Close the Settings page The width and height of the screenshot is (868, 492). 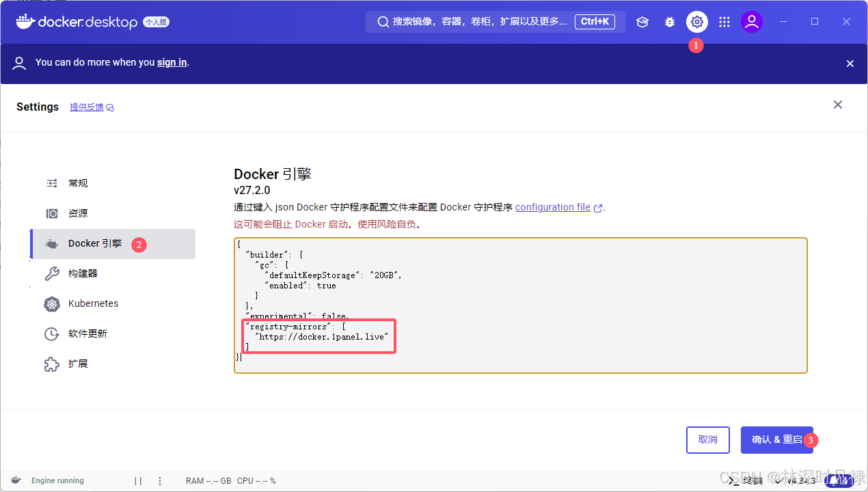tap(838, 105)
